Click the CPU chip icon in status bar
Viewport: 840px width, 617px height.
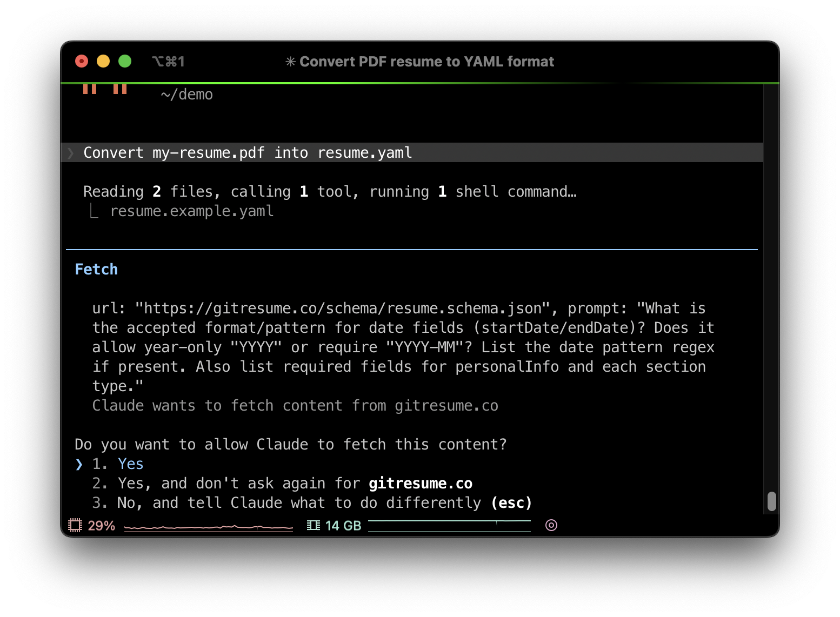75,525
